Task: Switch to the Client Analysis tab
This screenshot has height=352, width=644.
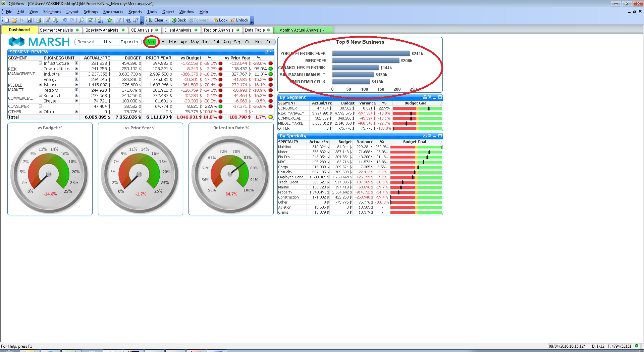Action: tap(178, 30)
